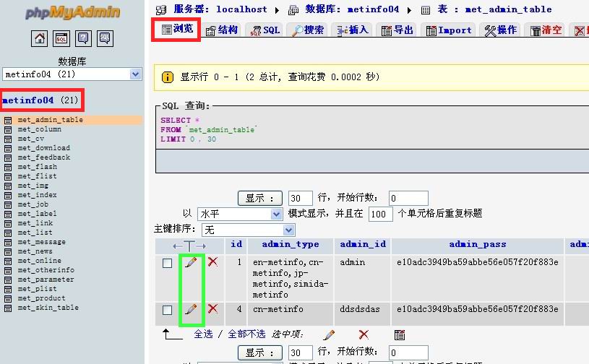Image resolution: width=589 pixels, height=364 pixels.
Task: Click 全选 select all link
Action: 203,334
